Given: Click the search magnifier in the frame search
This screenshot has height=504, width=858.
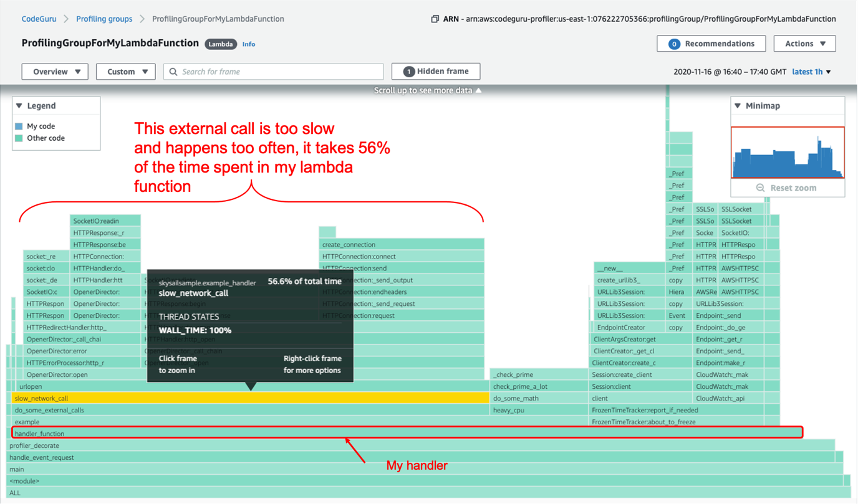Looking at the screenshot, I should tap(173, 71).
